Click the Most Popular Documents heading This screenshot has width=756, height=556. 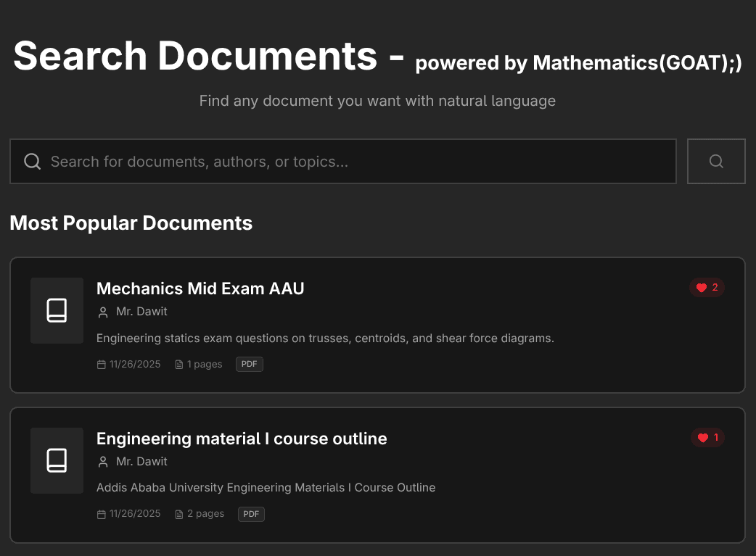coord(131,223)
